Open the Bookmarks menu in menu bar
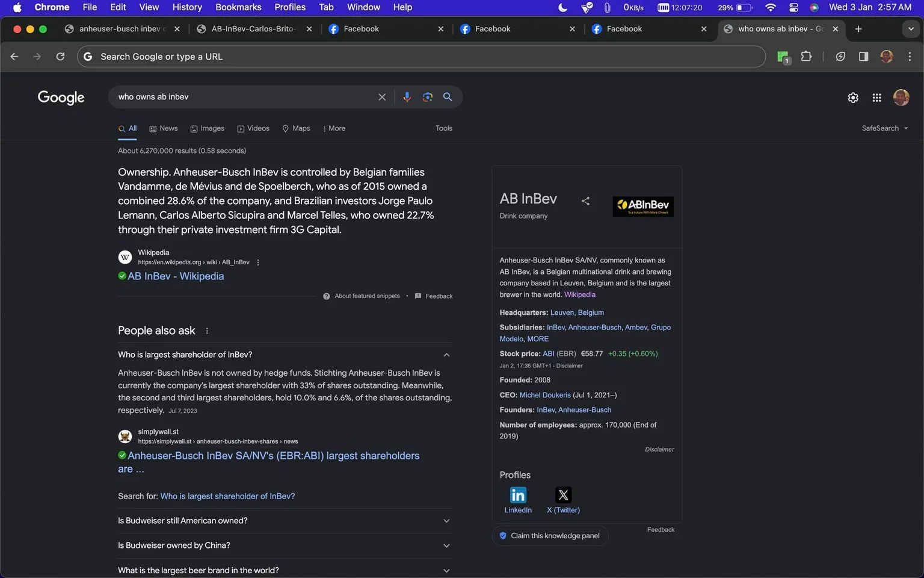This screenshot has width=924, height=578. click(238, 7)
